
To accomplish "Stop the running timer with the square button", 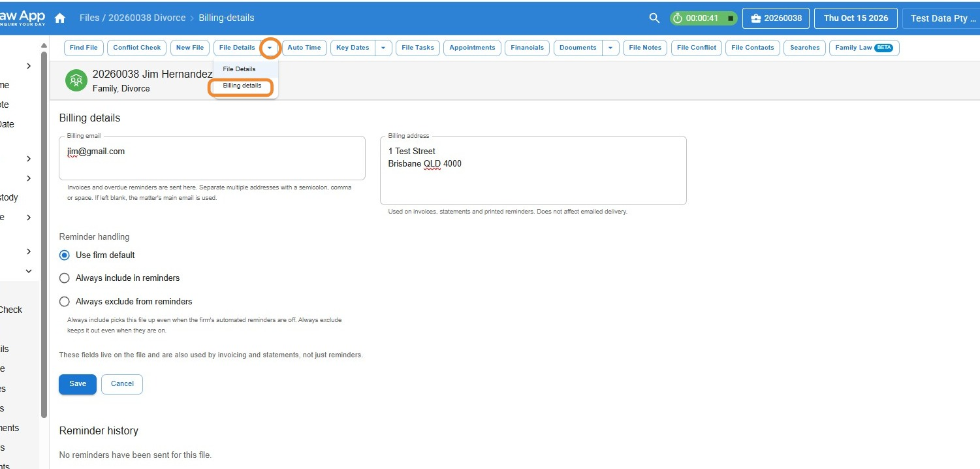I will tap(731, 18).
